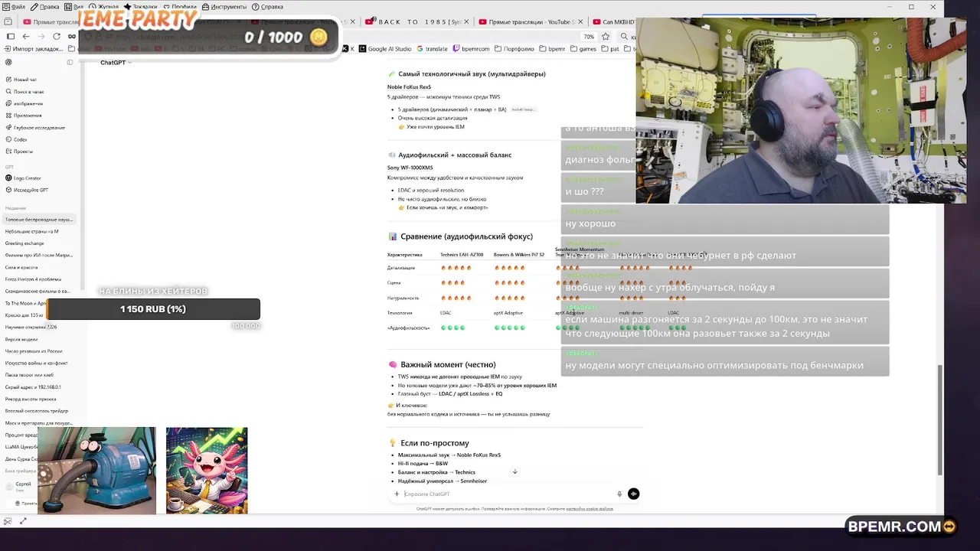Image resolution: width=980 pixels, height=551 pixels.
Task: Open Исследуйте GPT entry
Action: (27, 190)
